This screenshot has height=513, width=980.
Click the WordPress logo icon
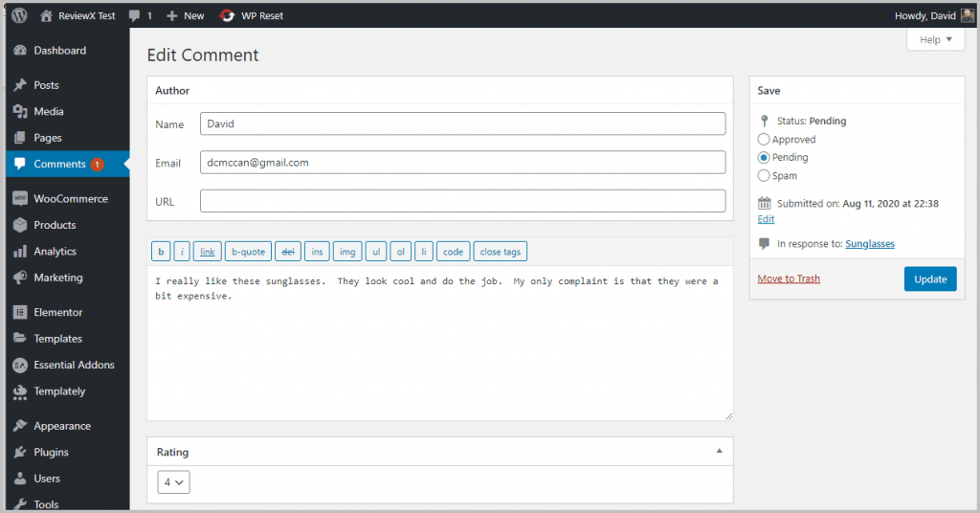(19, 15)
